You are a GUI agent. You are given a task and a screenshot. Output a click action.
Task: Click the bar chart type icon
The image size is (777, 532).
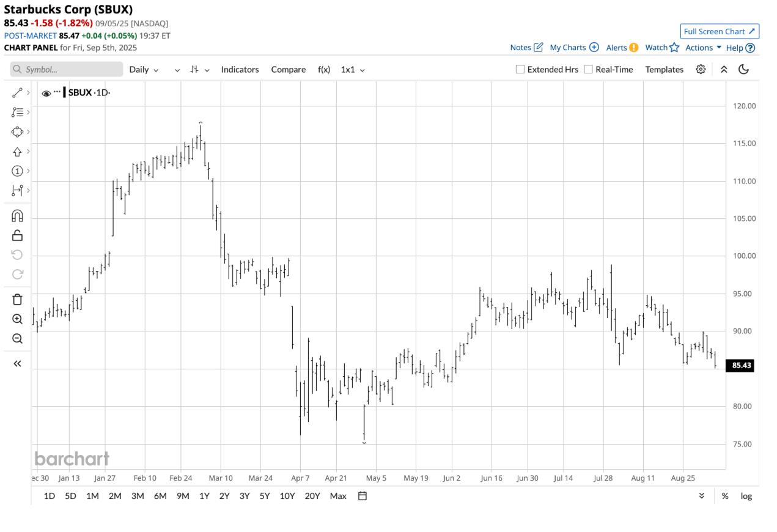(194, 69)
